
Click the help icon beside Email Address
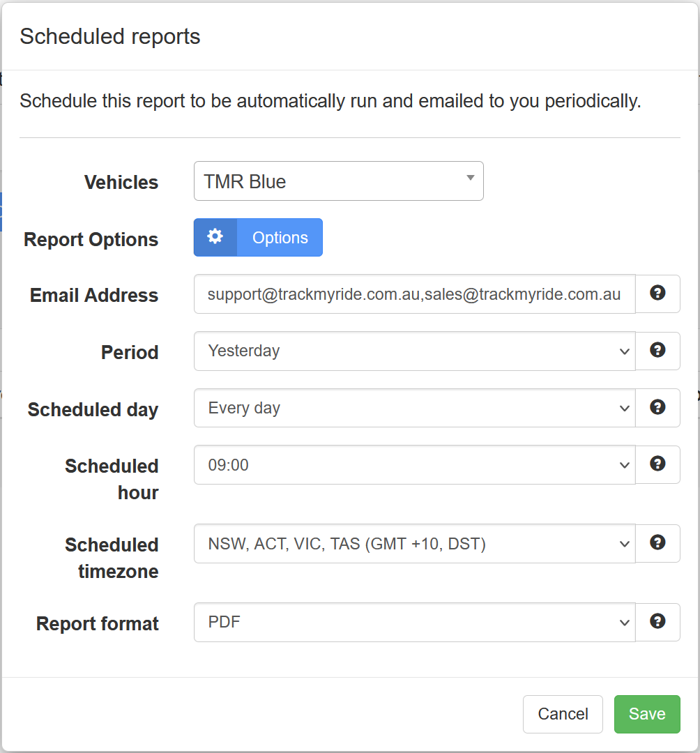tap(657, 293)
